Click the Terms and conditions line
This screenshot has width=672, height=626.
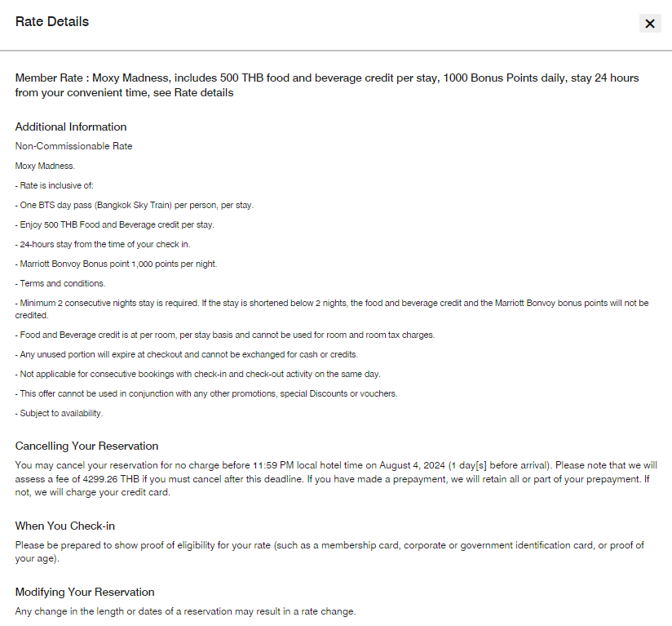point(60,283)
